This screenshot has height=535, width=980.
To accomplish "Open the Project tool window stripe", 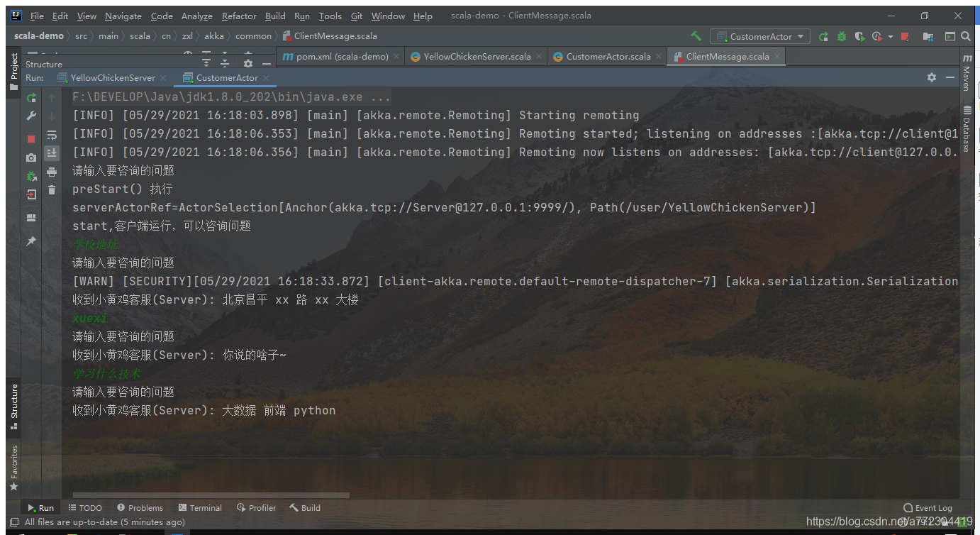I will tap(13, 71).
